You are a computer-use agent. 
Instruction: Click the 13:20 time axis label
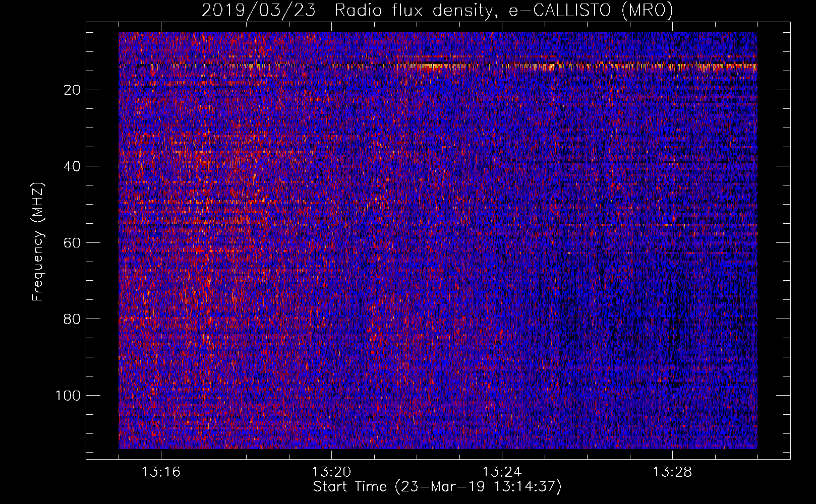(331, 472)
